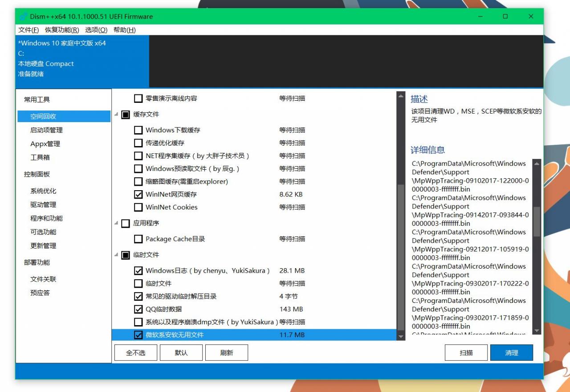Click the 控制面板 section heading
570x392 pixels.
click(x=37, y=174)
